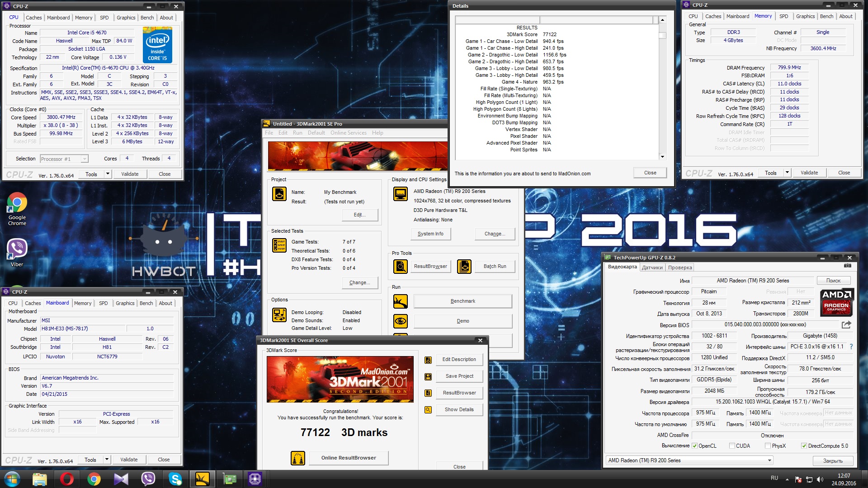Click the Benchmark run icon
The image size is (868, 488).
click(x=400, y=301)
